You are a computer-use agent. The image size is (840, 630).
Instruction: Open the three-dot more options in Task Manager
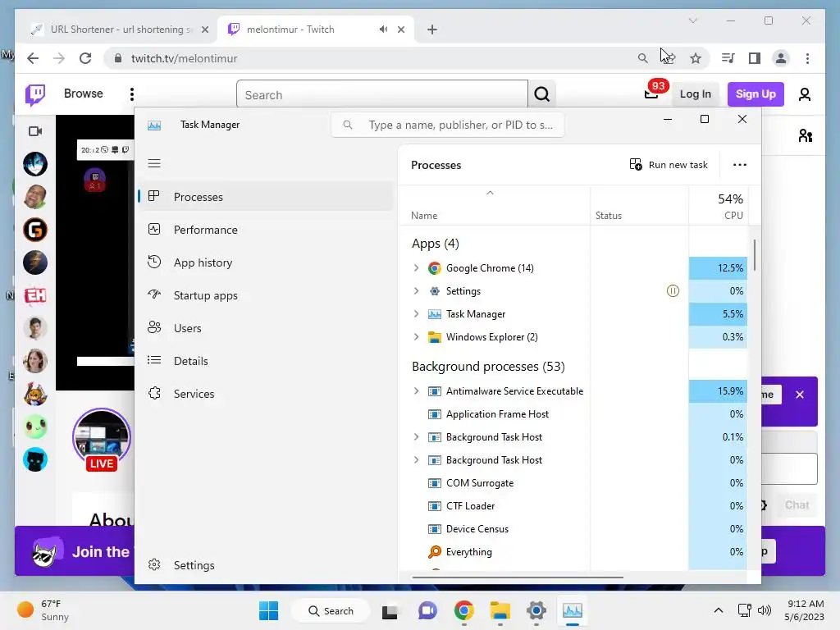739,164
